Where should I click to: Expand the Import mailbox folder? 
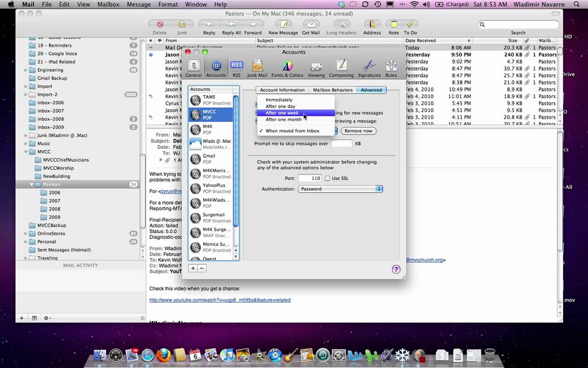(26, 86)
